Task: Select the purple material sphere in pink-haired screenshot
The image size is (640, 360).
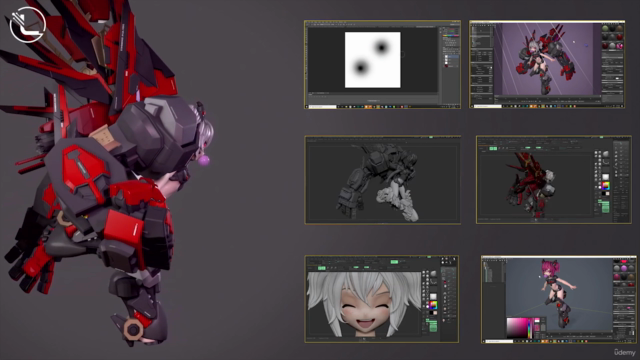Action: click(x=624, y=269)
